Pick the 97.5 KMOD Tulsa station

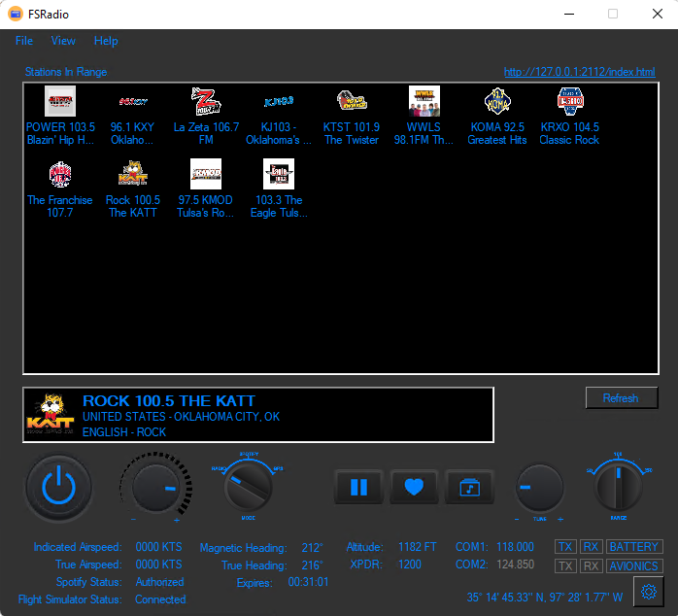pyautogui.click(x=206, y=174)
